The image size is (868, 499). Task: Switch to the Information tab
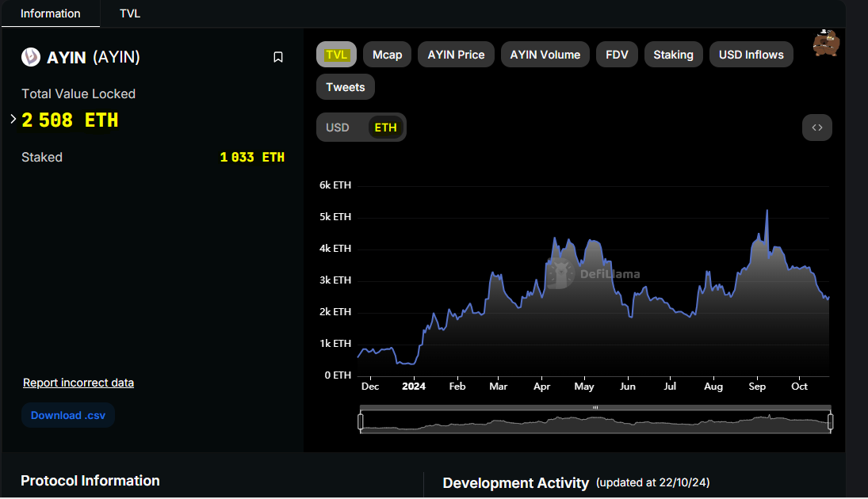[x=51, y=13]
